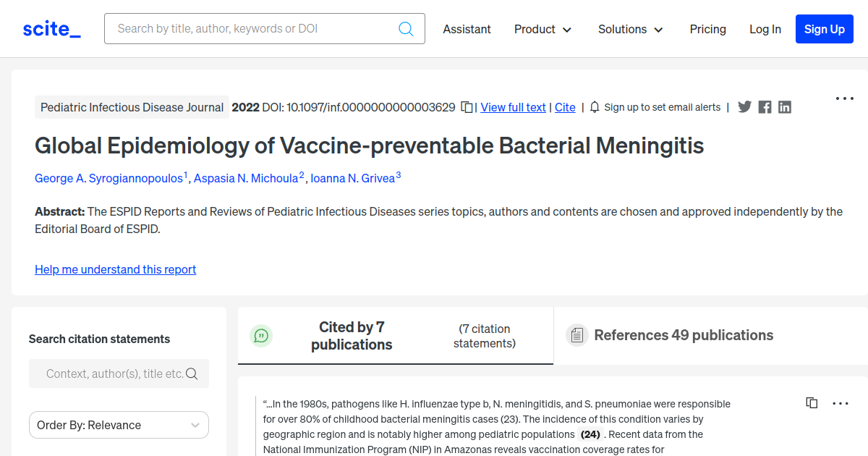Switch to References 49 publications tab
The height and width of the screenshot is (456, 868).
[x=684, y=335]
